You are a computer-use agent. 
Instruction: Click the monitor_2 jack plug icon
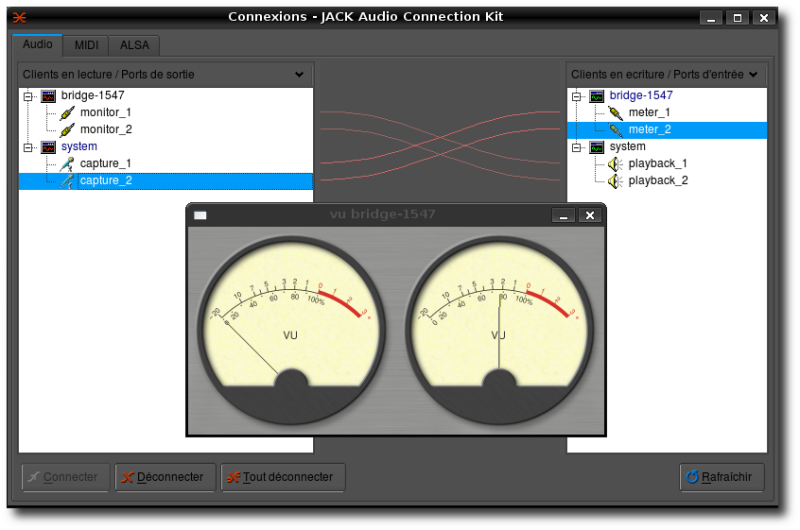point(67,130)
